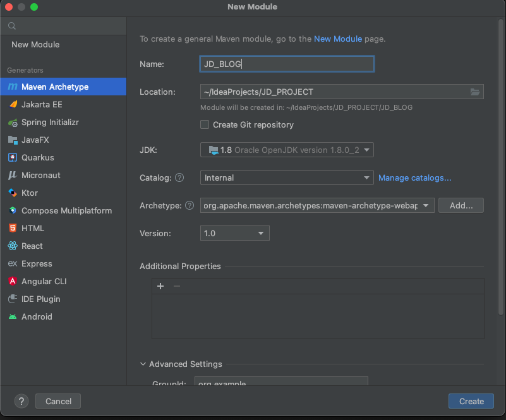Click the React atom icon
This screenshot has height=420, width=506.
[13, 246]
